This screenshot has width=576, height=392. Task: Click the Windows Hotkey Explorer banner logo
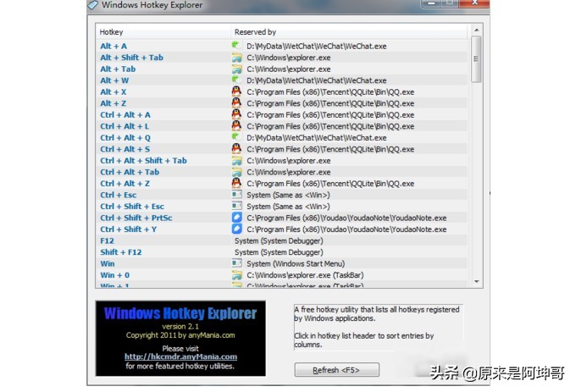[180, 339]
